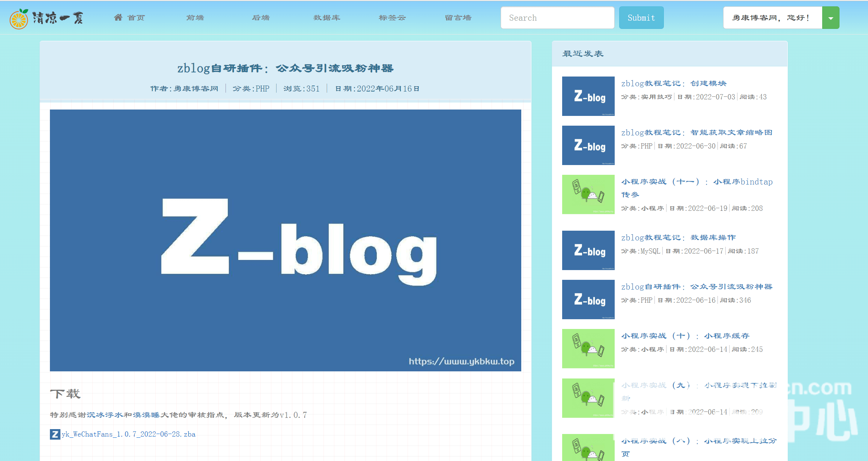Image resolution: width=868 pixels, height=461 pixels.
Task: Open the 首页 menu item
Action: 129,18
